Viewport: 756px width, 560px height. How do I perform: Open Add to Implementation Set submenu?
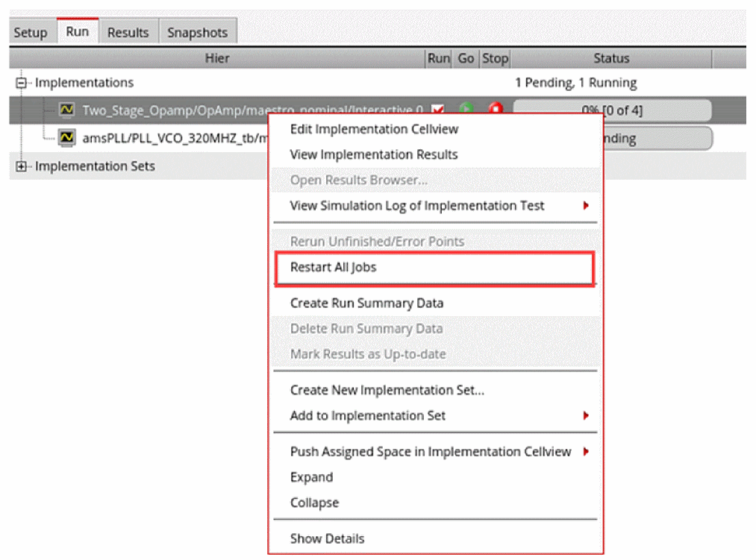tap(435, 415)
